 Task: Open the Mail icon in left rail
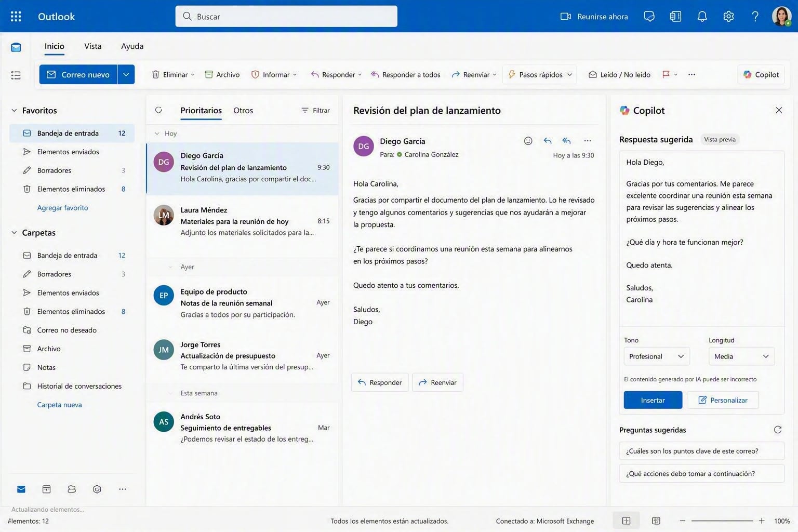(x=16, y=47)
